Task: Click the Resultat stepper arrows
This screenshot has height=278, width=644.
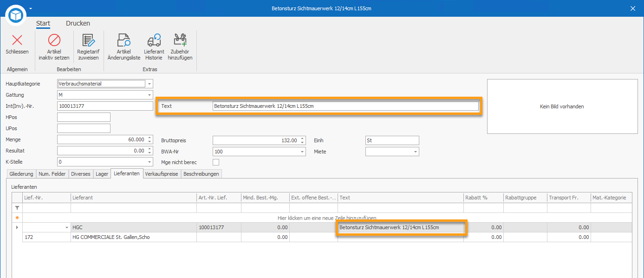Action: pyautogui.click(x=149, y=151)
